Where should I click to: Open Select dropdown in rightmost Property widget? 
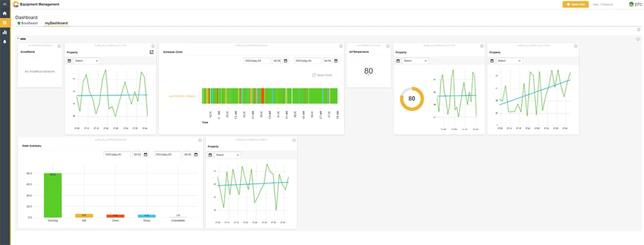pos(509,61)
